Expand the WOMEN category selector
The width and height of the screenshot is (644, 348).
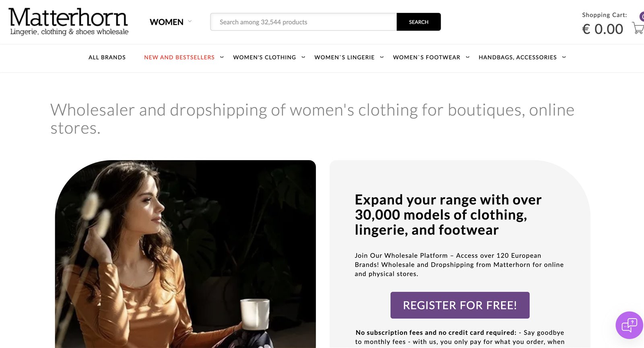(x=171, y=22)
